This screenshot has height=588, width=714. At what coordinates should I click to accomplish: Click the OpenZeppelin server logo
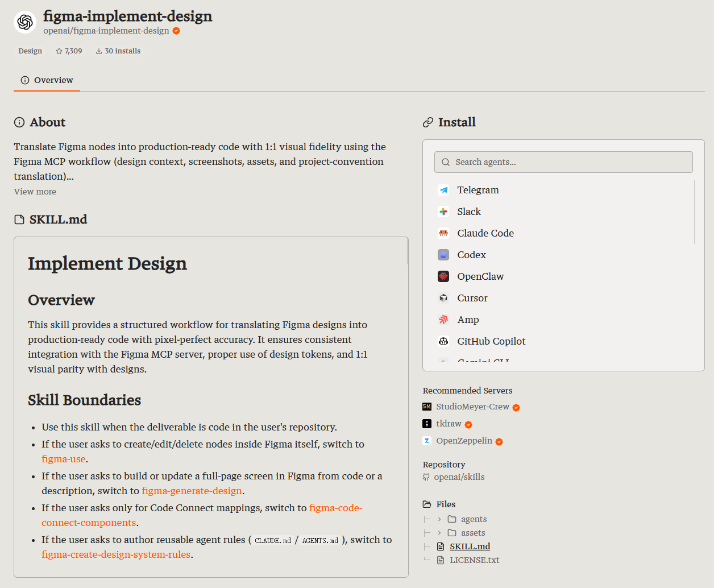pyautogui.click(x=427, y=441)
